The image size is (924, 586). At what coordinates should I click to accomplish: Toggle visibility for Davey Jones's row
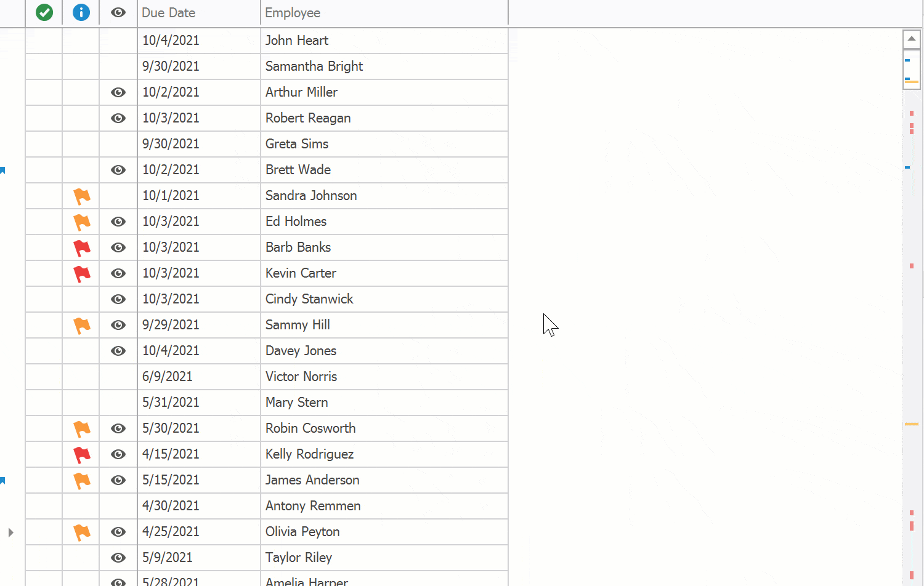[x=118, y=351]
